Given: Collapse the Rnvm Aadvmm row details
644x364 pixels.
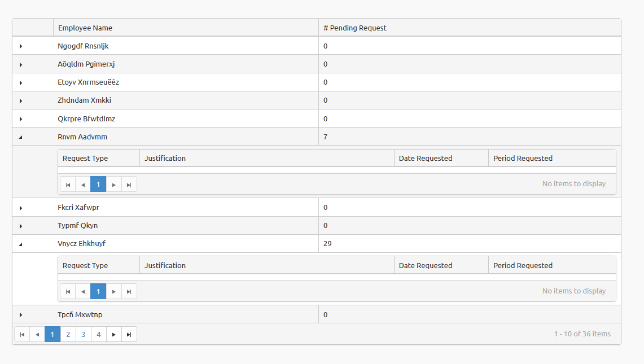Looking at the screenshot, I should click(x=21, y=137).
